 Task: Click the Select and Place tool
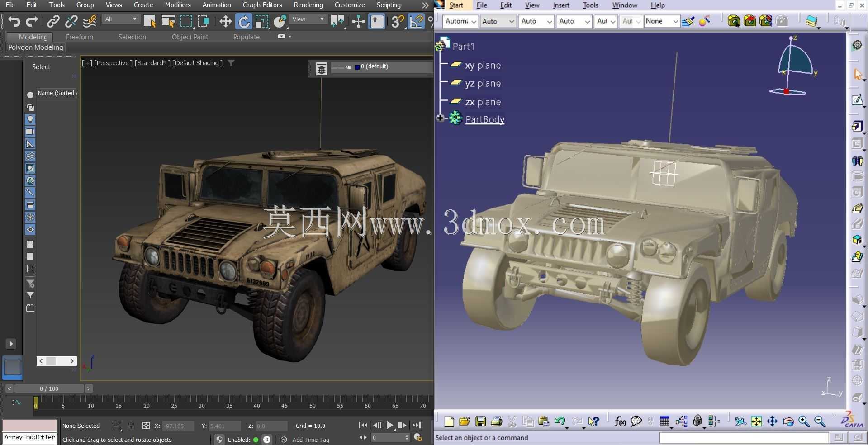tap(280, 21)
